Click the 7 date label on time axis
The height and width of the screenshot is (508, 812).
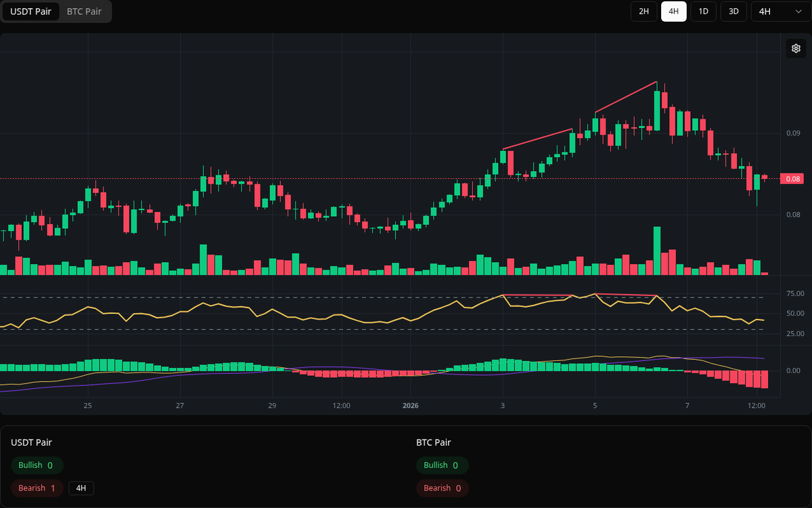click(x=687, y=406)
